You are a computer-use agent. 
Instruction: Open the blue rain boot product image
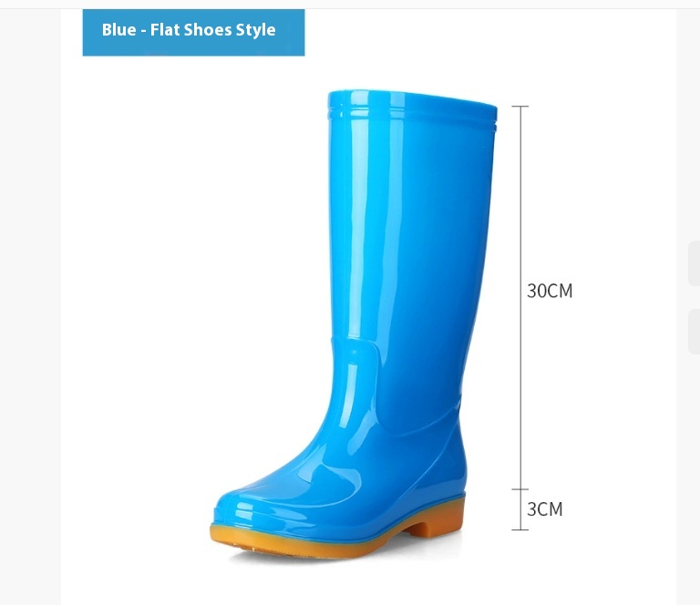(354, 324)
